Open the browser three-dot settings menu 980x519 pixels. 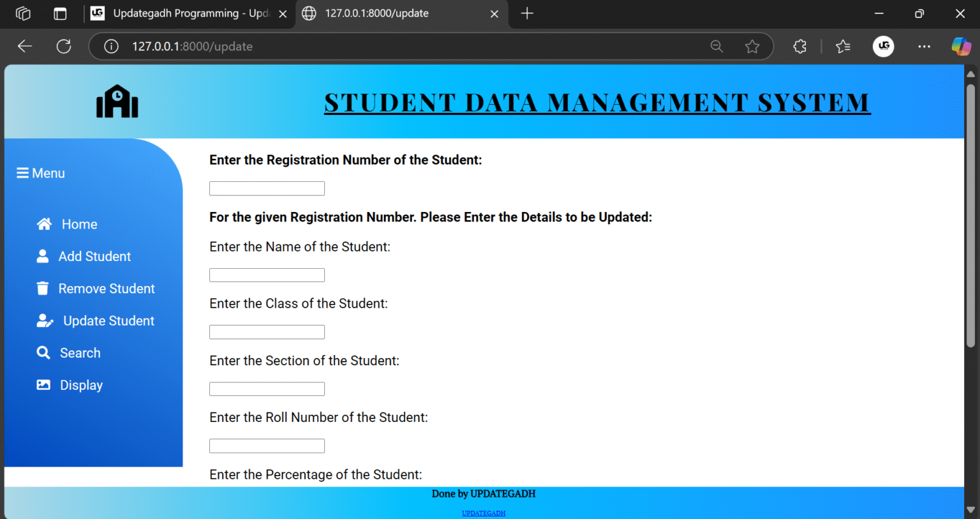pos(924,46)
